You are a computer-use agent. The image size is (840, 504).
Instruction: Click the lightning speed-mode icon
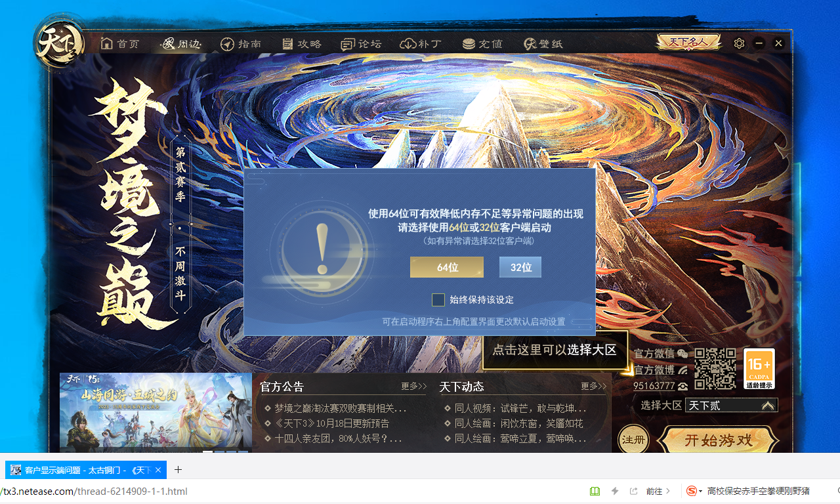point(615,491)
